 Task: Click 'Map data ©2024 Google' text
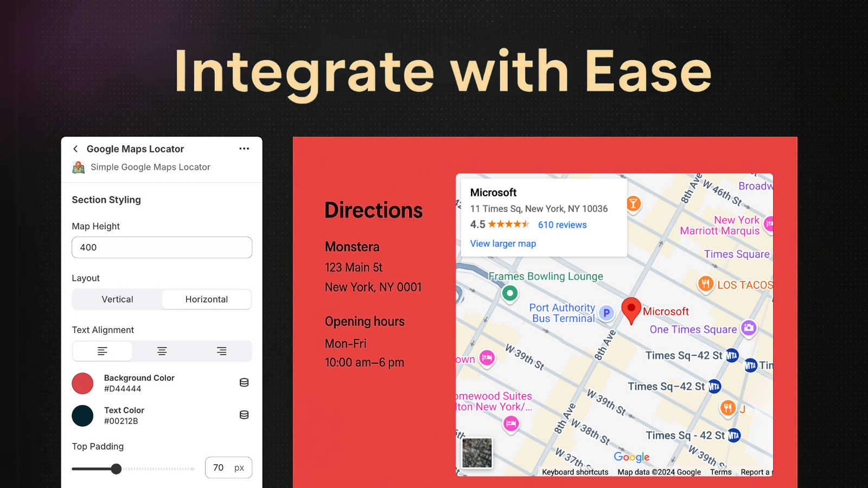pos(659,472)
